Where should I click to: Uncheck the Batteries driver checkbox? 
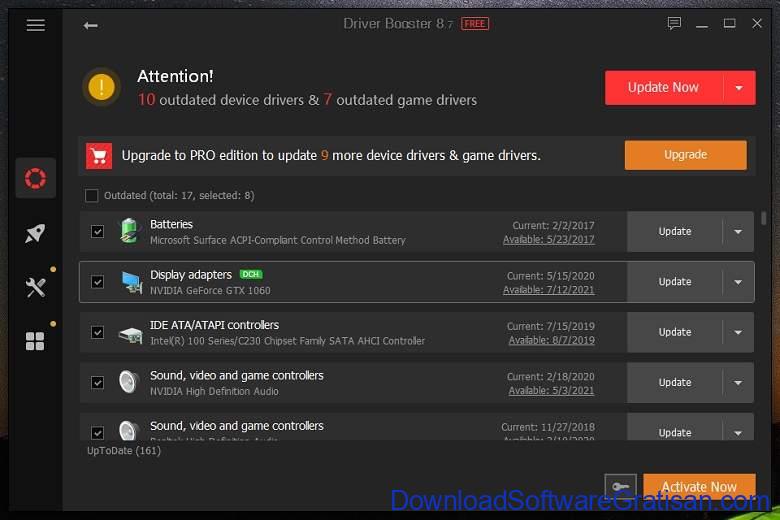pos(98,231)
